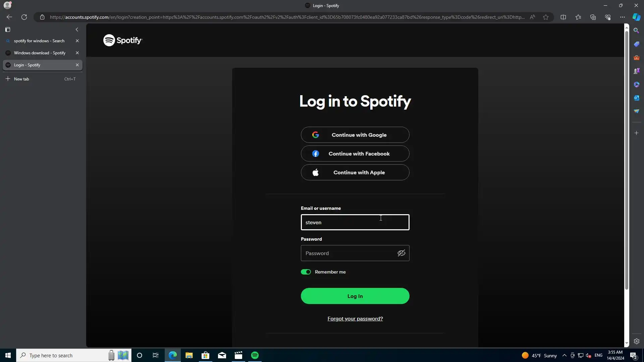This screenshot has height=362, width=644.
Task: Open the Edge sidebar search icon
Action: pyautogui.click(x=636, y=31)
